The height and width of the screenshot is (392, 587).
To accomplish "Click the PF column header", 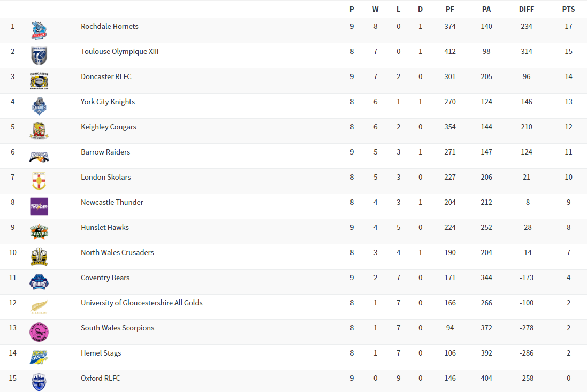I will (x=450, y=9).
